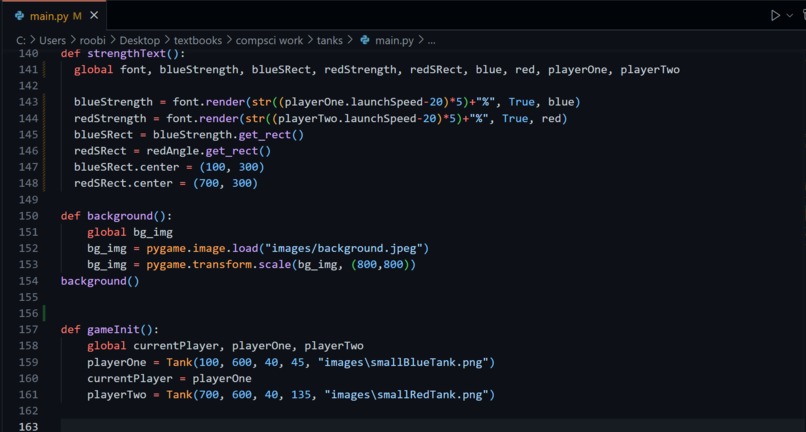
Task: Close the main.py editor tab
Action: tap(94, 16)
